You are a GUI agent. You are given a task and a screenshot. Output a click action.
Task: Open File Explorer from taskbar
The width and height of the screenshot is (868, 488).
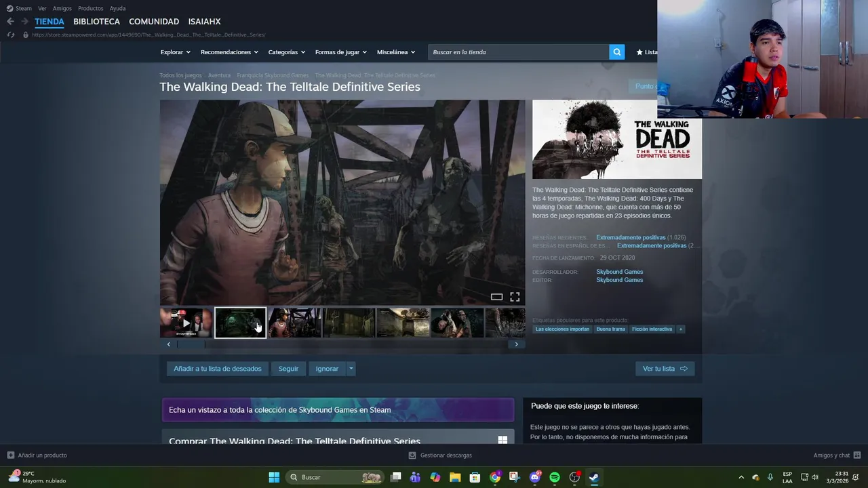click(x=455, y=477)
